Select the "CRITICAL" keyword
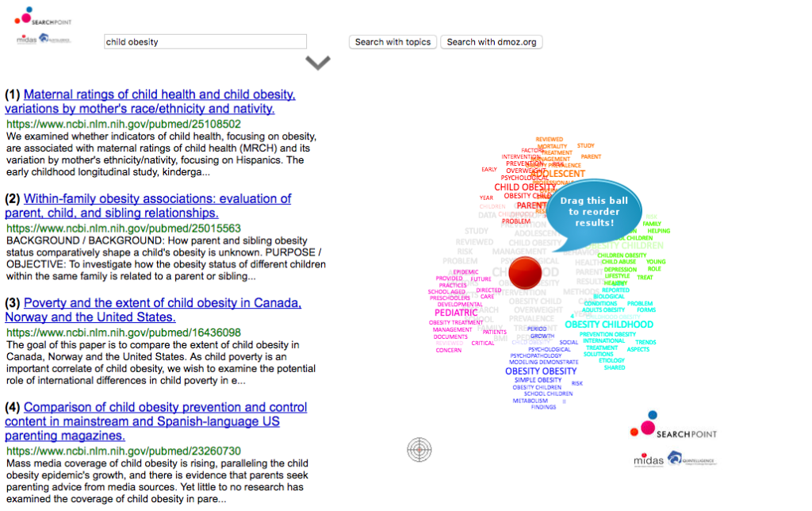The width and height of the screenshot is (812, 511). coord(483,343)
